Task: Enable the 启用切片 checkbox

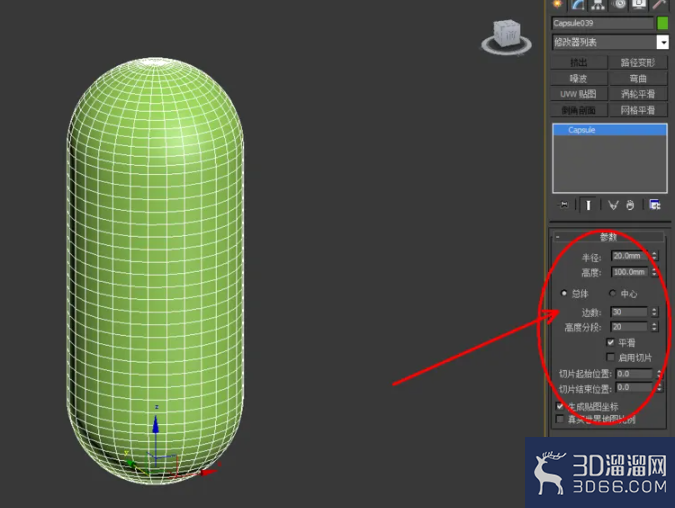Action: coord(610,357)
